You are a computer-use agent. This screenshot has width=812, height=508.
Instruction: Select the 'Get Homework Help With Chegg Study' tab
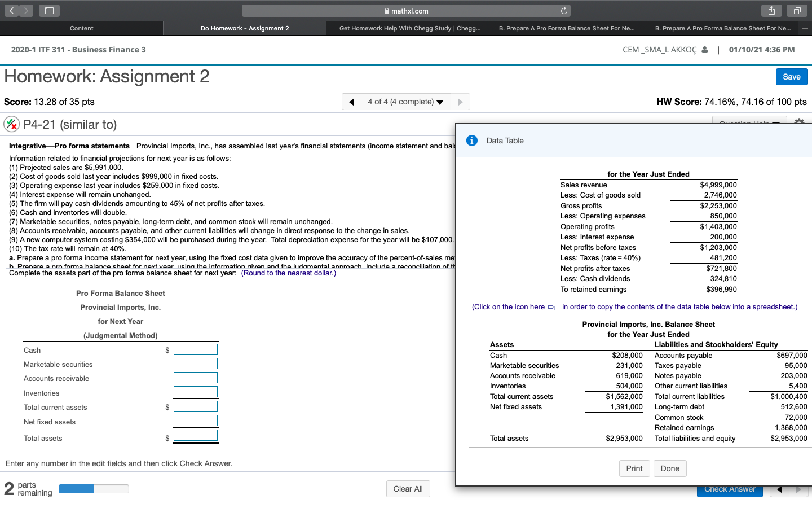coord(407,28)
